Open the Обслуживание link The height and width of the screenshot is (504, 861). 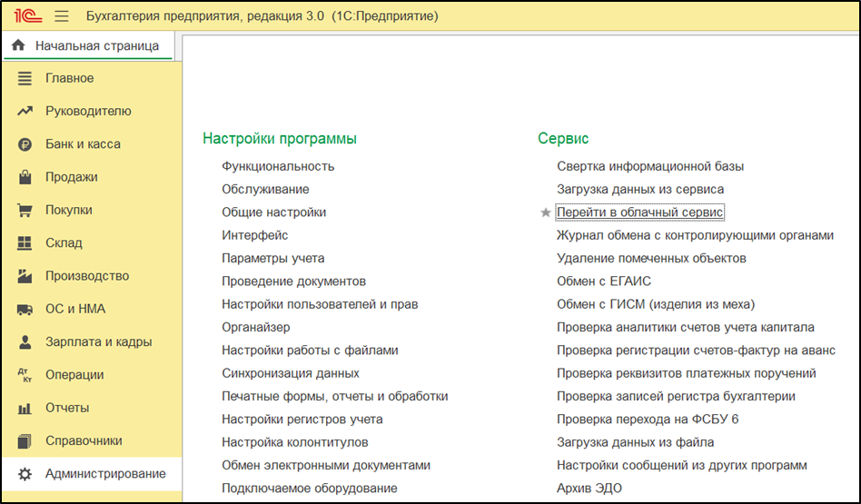(265, 190)
